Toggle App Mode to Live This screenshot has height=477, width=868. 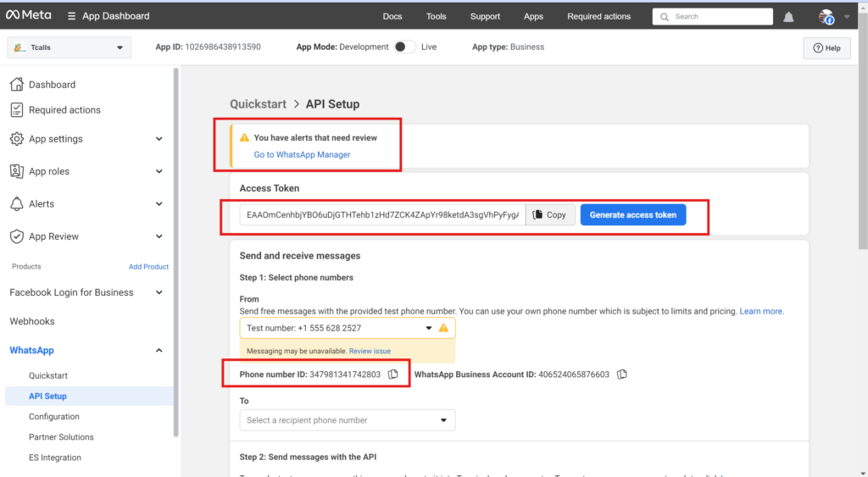[x=404, y=47]
